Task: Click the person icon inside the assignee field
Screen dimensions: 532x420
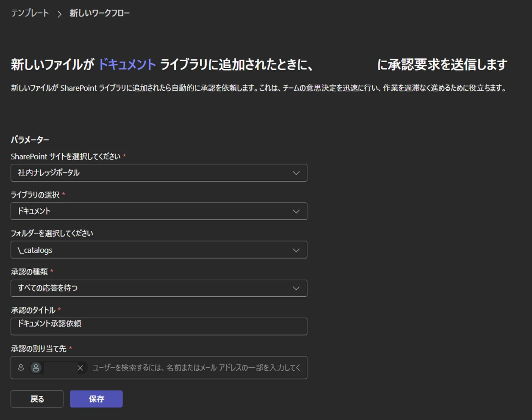Action: (x=21, y=368)
